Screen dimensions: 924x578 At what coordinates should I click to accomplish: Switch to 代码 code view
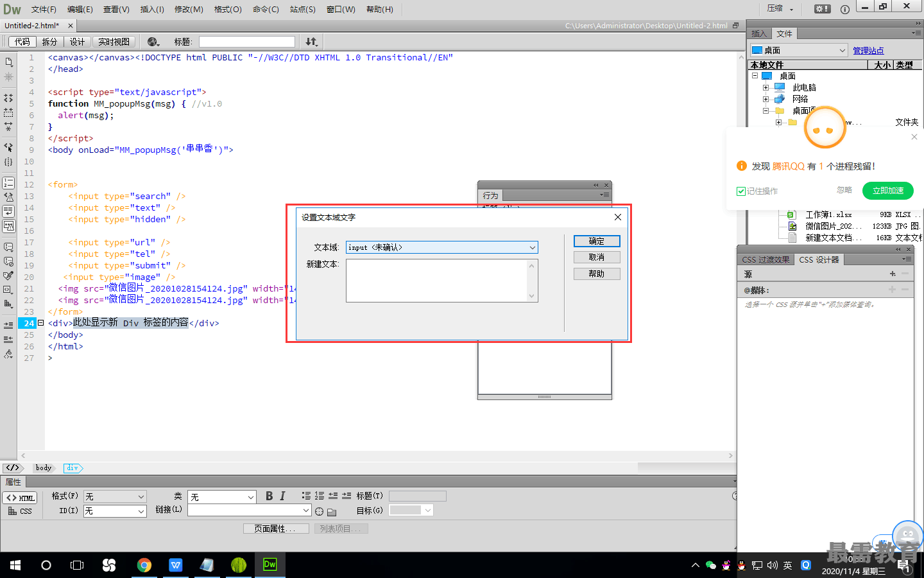coord(22,42)
